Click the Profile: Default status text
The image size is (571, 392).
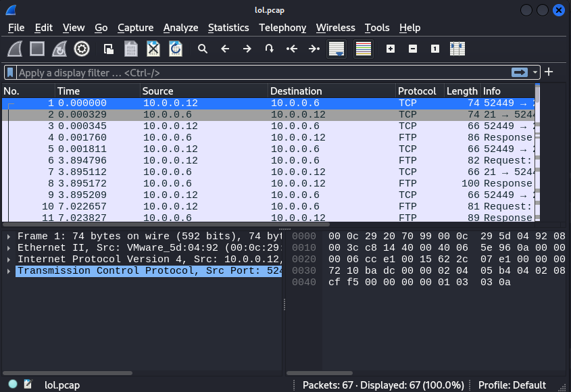point(512,385)
